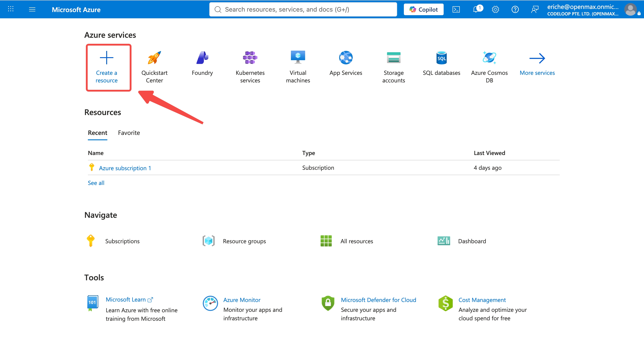Click the user avatar picture
644x348 pixels.
631,9
